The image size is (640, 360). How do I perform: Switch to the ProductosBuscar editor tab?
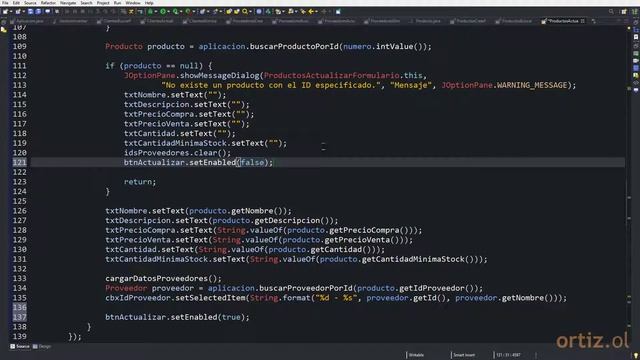513,21
